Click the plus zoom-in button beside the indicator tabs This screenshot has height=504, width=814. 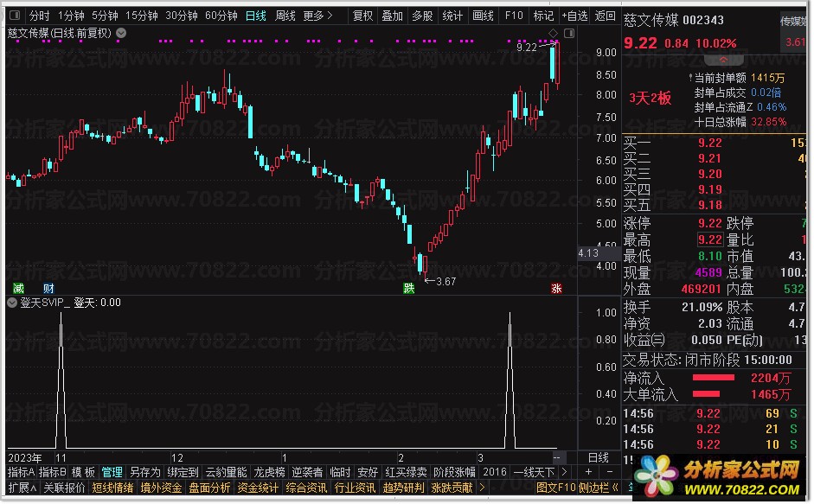[588, 472]
